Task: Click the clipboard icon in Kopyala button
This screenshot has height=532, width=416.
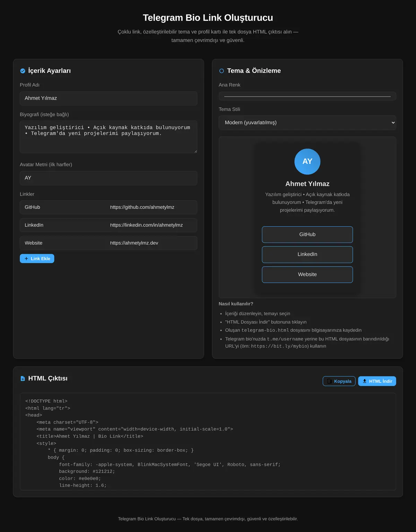Action: pos(329,381)
